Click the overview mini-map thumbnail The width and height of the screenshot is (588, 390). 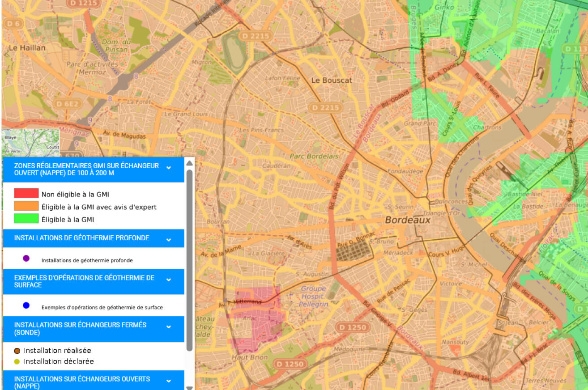31,143
